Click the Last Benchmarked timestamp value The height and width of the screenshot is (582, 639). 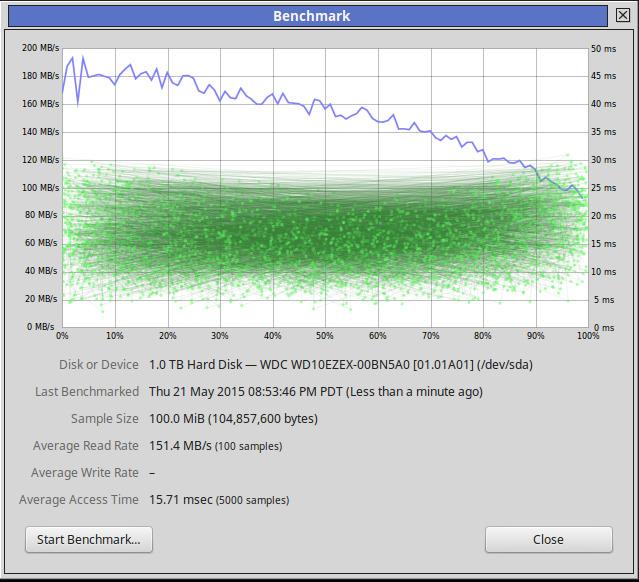tap(316, 392)
